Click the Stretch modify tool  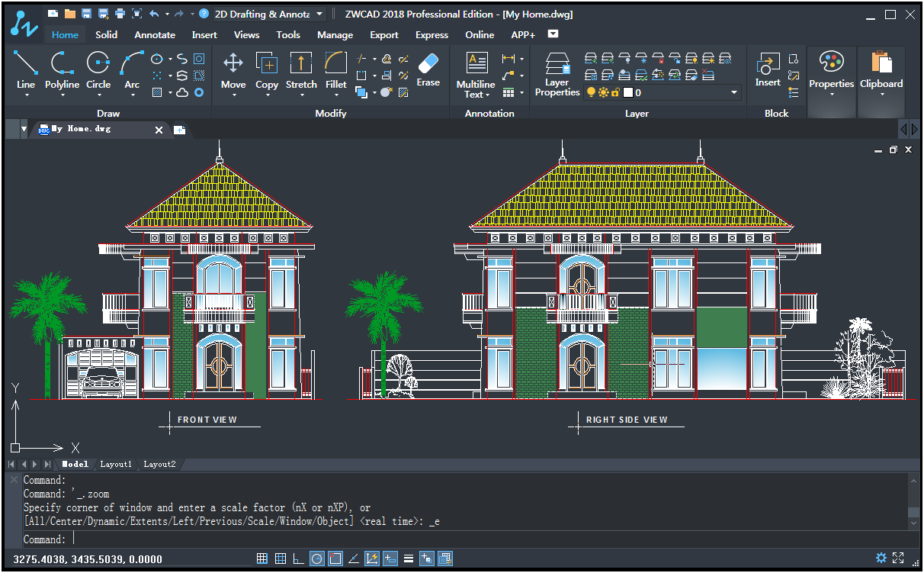coord(301,69)
